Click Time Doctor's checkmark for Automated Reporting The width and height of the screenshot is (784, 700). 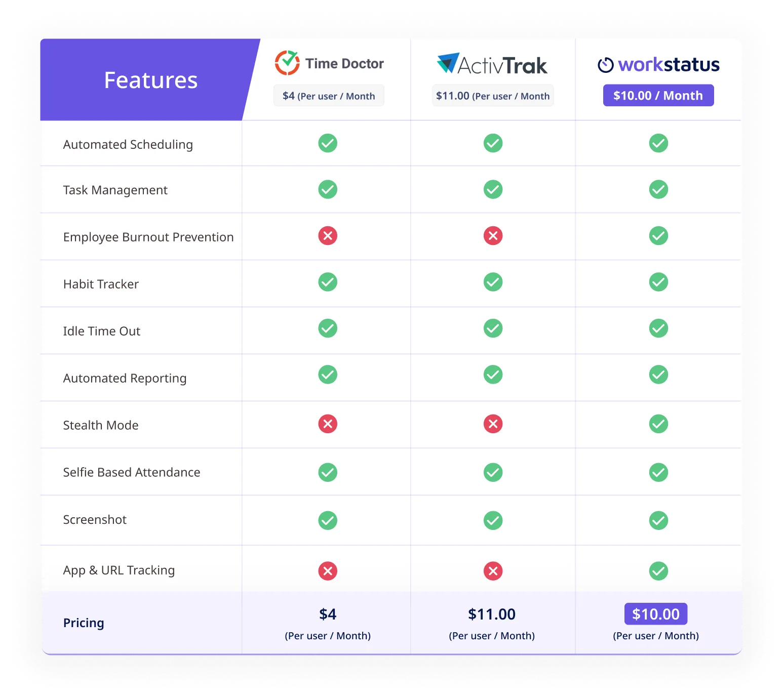pyautogui.click(x=328, y=375)
